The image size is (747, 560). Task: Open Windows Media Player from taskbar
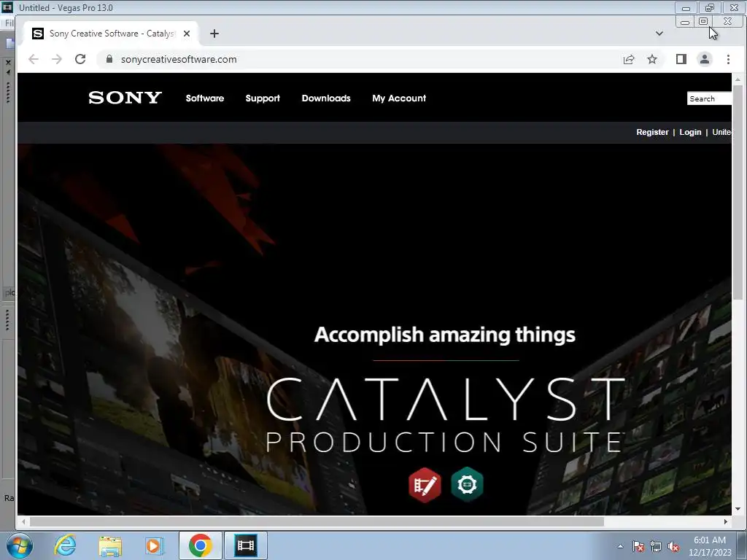point(154,545)
